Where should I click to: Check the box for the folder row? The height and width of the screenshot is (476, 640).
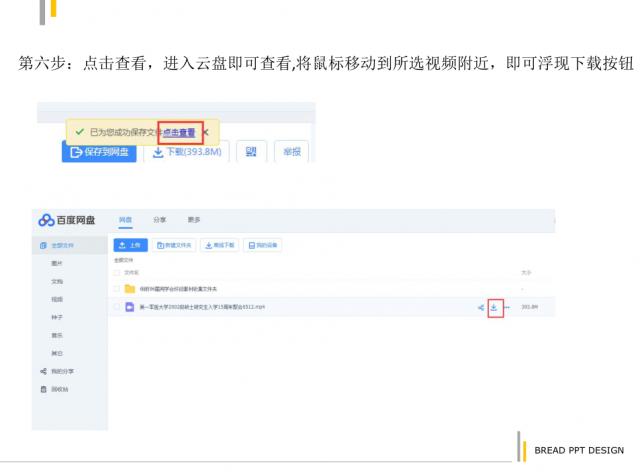pyautogui.click(x=116, y=289)
